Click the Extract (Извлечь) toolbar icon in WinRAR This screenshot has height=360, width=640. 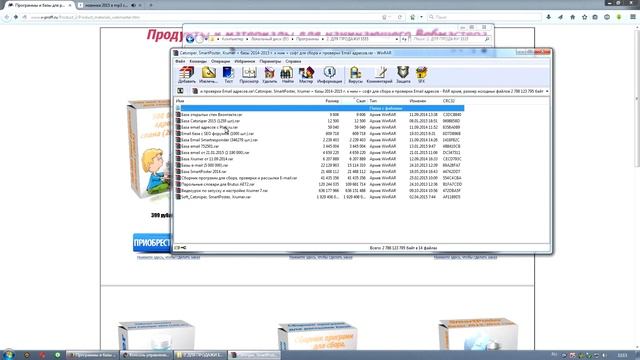coord(208,75)
